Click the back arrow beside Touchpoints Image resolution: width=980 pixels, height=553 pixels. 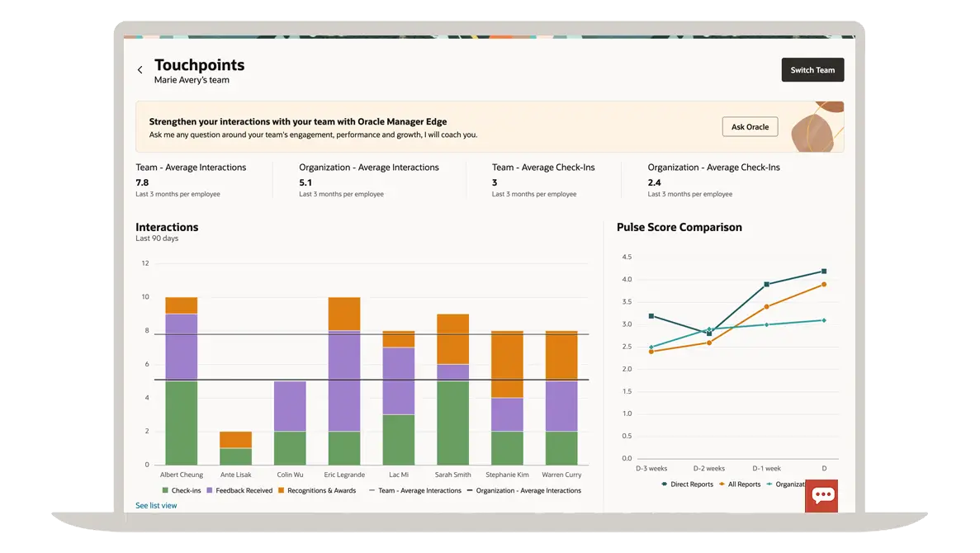[140, 70]
